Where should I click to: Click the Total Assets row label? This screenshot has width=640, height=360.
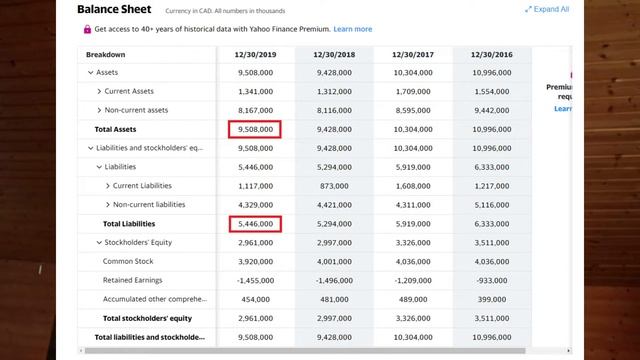(116, 129)
